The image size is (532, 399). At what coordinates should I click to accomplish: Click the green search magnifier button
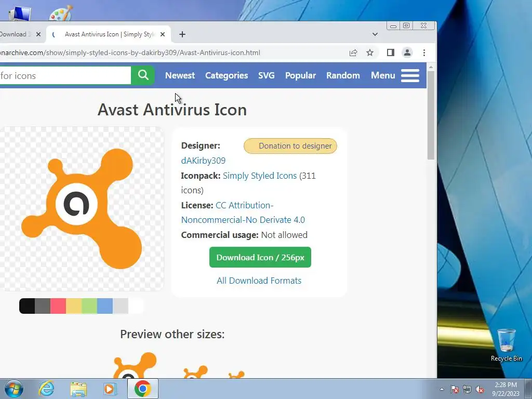pos(143,75)
